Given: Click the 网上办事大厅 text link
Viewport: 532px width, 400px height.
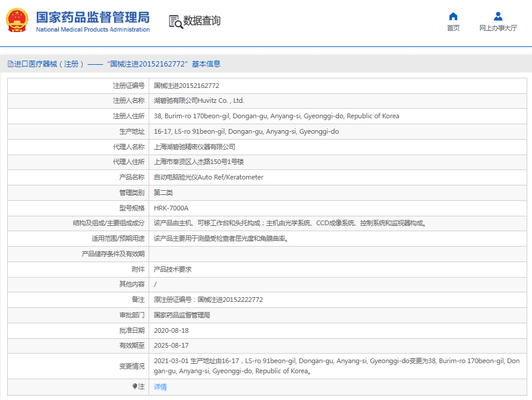Looking at the screenshot, I should (498, 28).
